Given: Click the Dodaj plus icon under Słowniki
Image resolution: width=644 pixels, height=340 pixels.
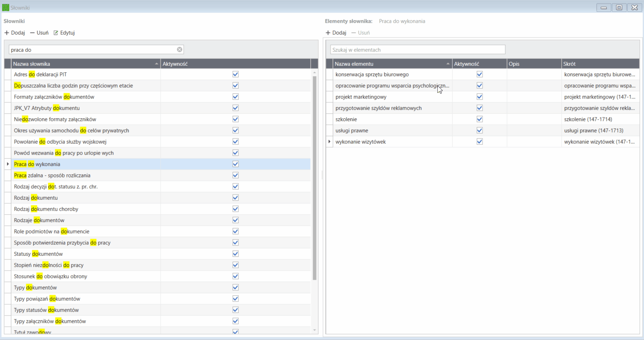Looking at the screenshot, I should click(x=7, y=33).
